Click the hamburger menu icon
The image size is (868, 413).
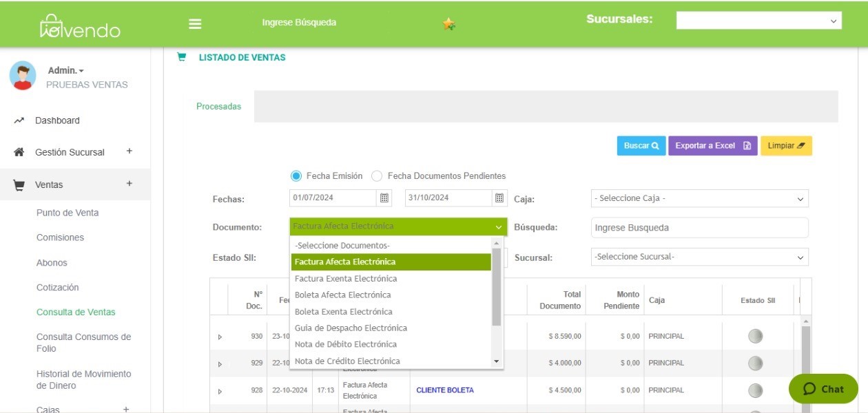tap(195, 23)
